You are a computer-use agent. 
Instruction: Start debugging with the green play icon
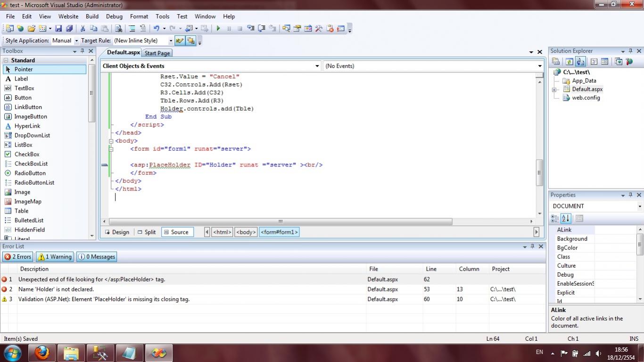(218, 28)
